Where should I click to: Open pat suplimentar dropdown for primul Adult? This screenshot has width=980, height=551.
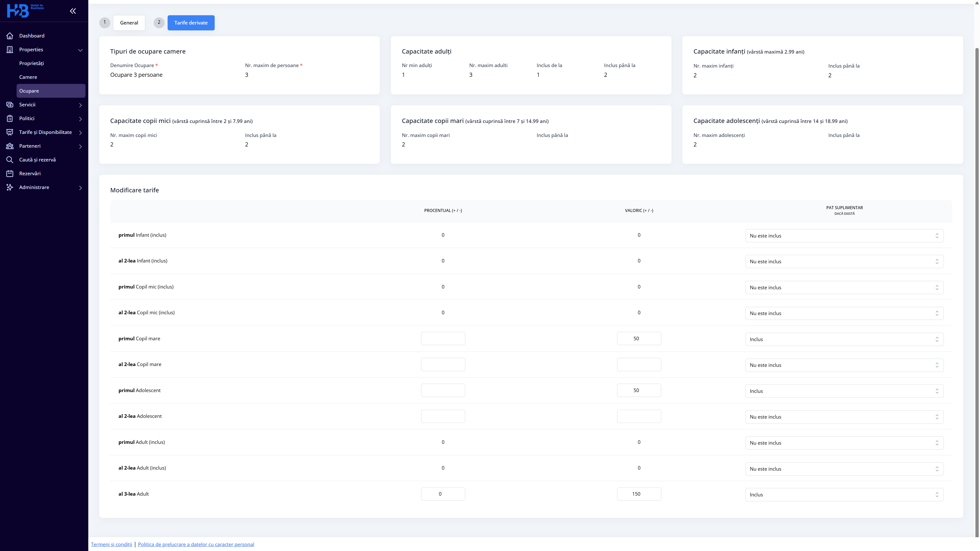[844, 443]
